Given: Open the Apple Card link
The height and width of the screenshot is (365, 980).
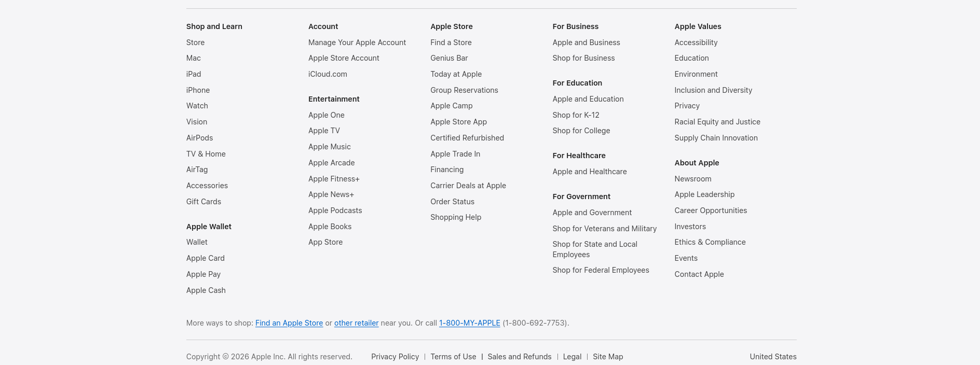Looking at the screenshot, I should click(x=205, y=258).
